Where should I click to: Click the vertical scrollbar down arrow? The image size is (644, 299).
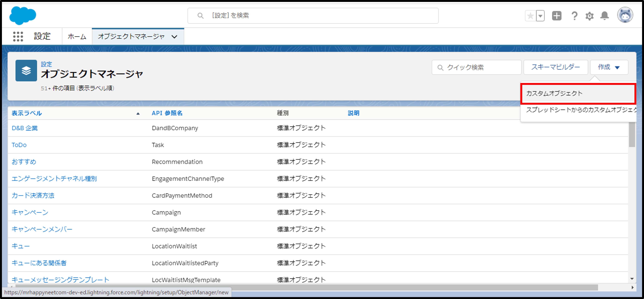[x=632, y=279]
